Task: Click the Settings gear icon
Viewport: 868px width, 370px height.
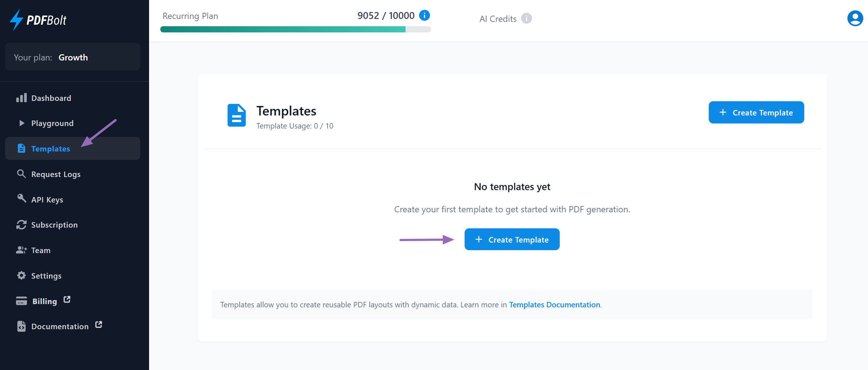Action: [x=21, y=275]
